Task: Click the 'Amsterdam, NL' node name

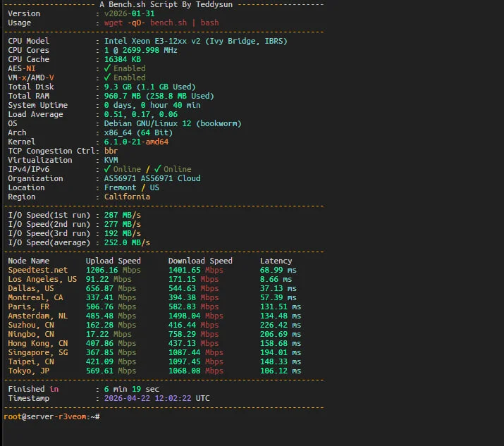Action: 38,316
